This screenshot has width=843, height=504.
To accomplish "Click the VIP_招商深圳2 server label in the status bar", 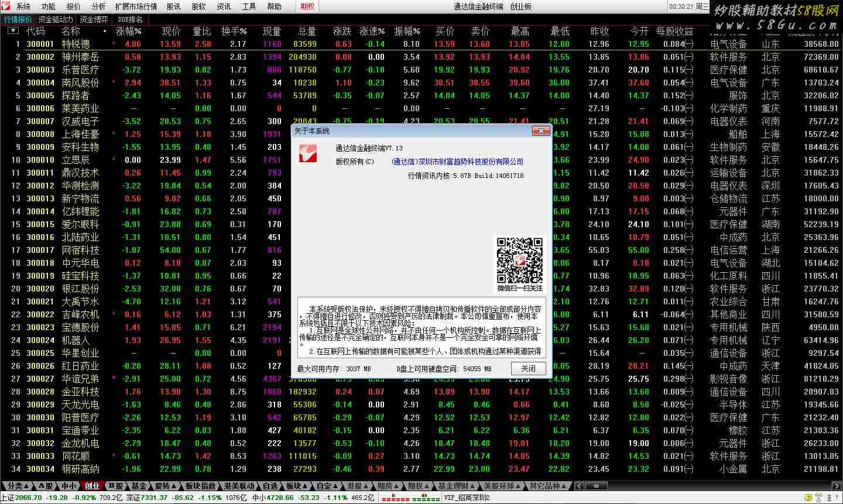I will tap(467, 498).
